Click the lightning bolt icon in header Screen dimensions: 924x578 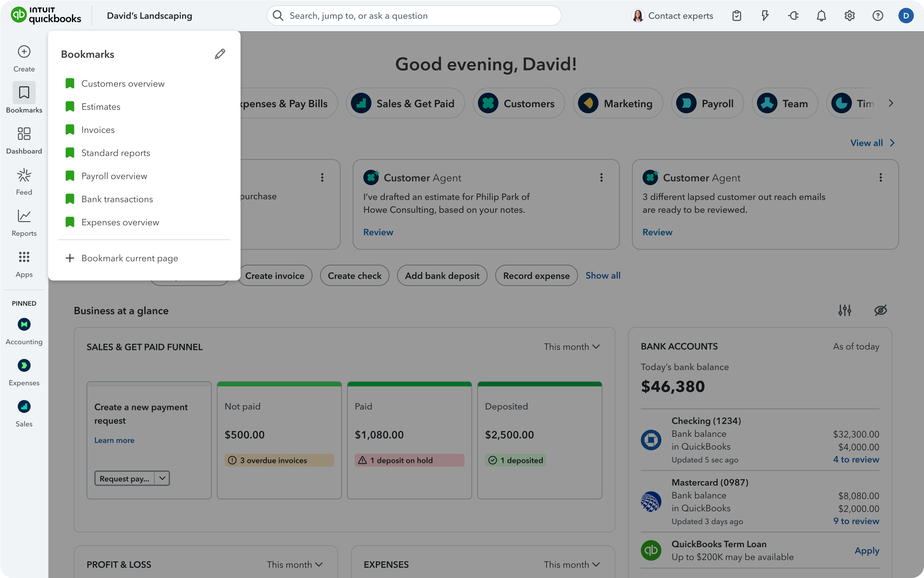point(765,16)
